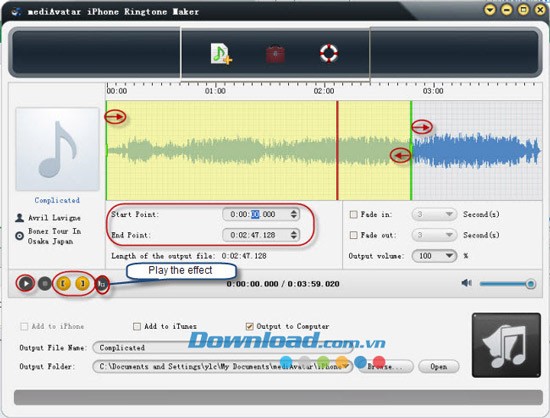Enable the Fade out checkbox
The width and height of the screenshot is (550, 418).
(x=354, y=235)
